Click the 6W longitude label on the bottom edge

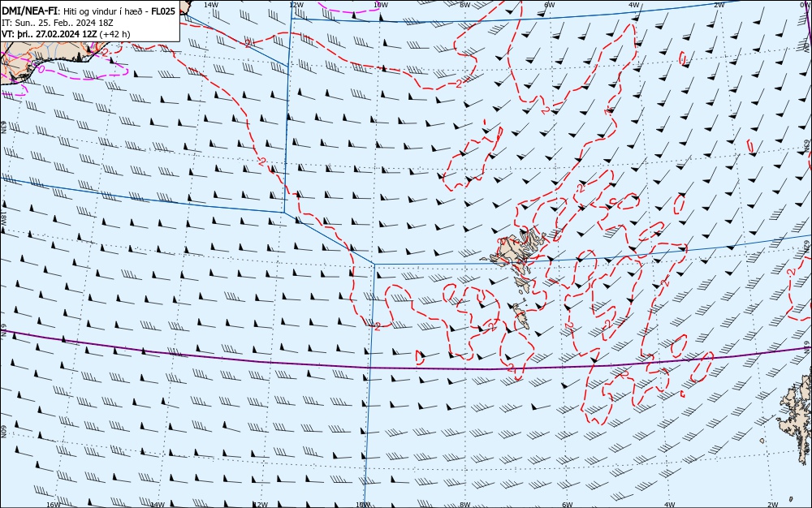pyautogui.click(x=568, y=505)
